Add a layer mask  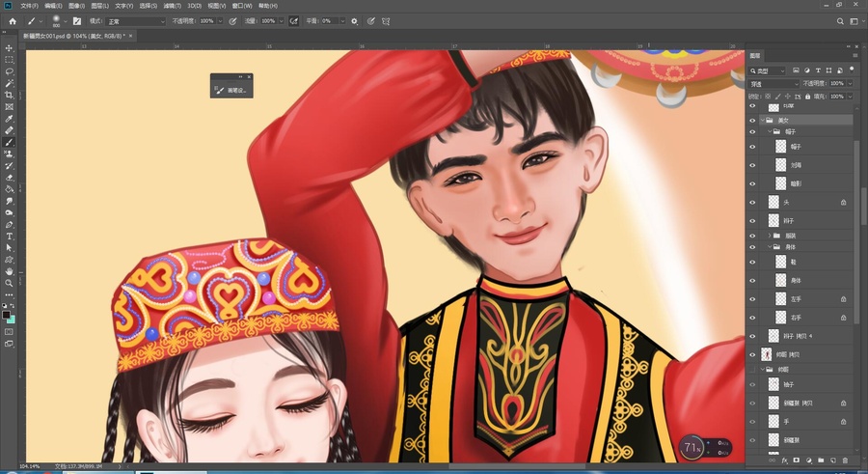[796, 460]
